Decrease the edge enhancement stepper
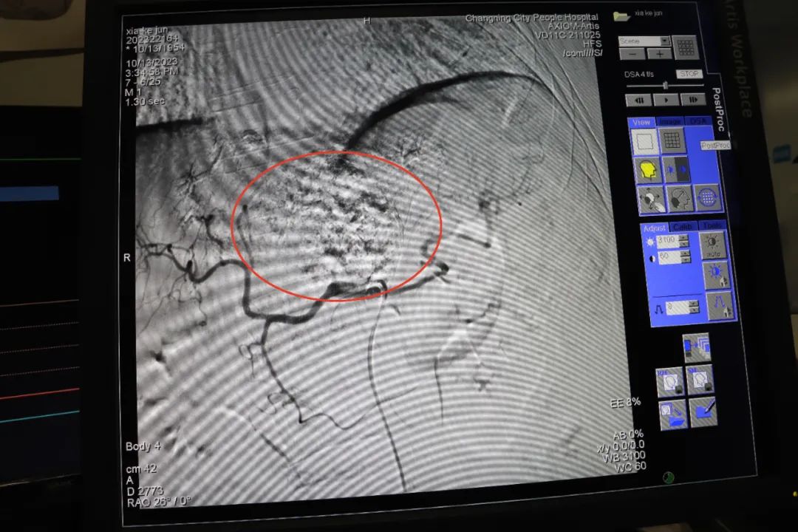 pos(694,311)
